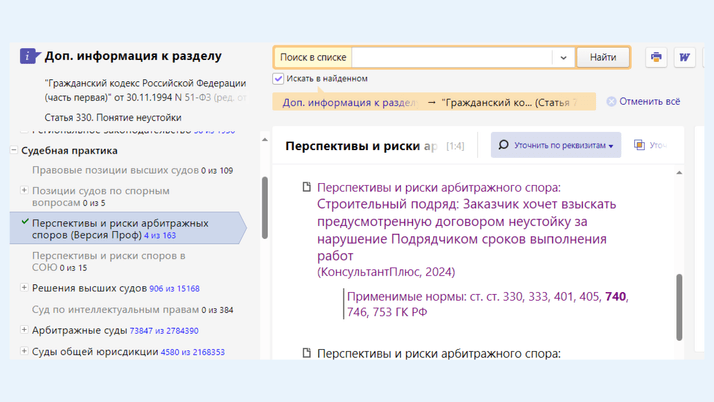Click the up arrow of the tree scrollbar

tap(265, 140)
